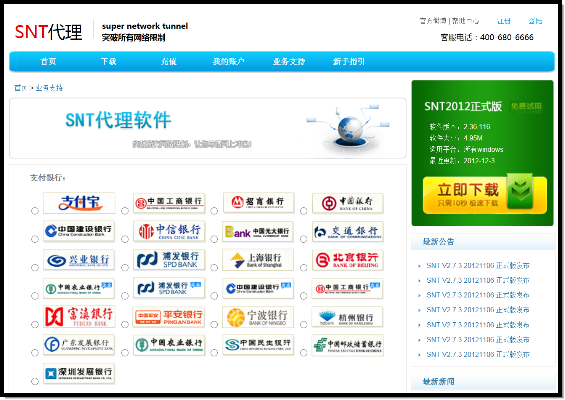565x400 pixels.
Task: Click the 中国邮政储蓄银行 postal savings logo
Action: point(347,345)
